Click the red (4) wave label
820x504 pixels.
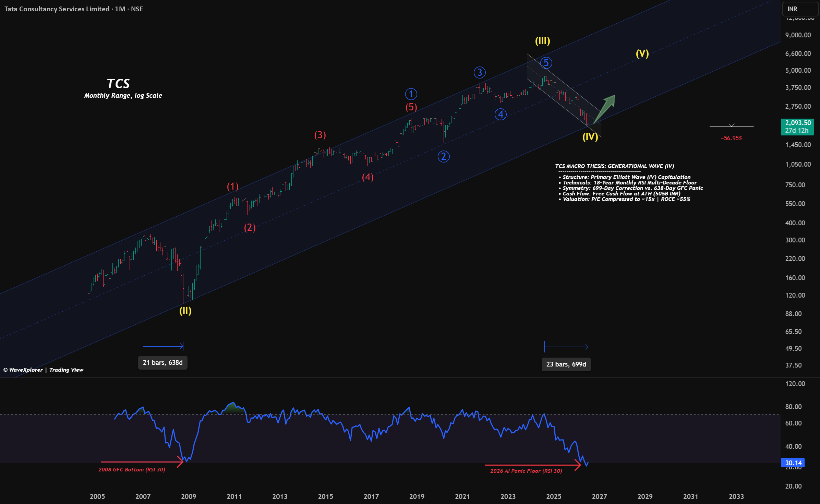367,177
